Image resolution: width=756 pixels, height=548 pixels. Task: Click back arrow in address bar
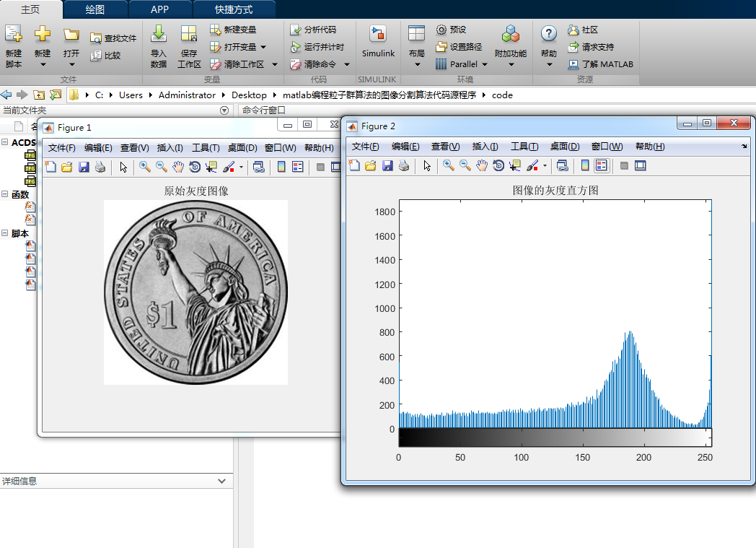(6, 95)
